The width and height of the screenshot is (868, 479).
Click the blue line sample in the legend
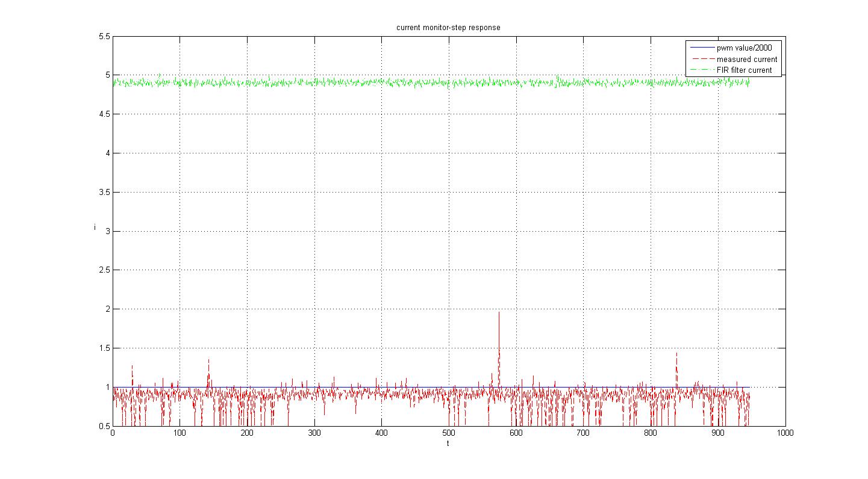[701, 48]
